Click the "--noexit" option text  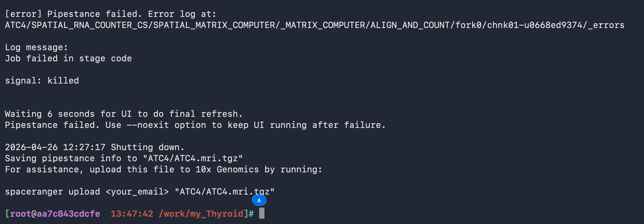point(148,125)
